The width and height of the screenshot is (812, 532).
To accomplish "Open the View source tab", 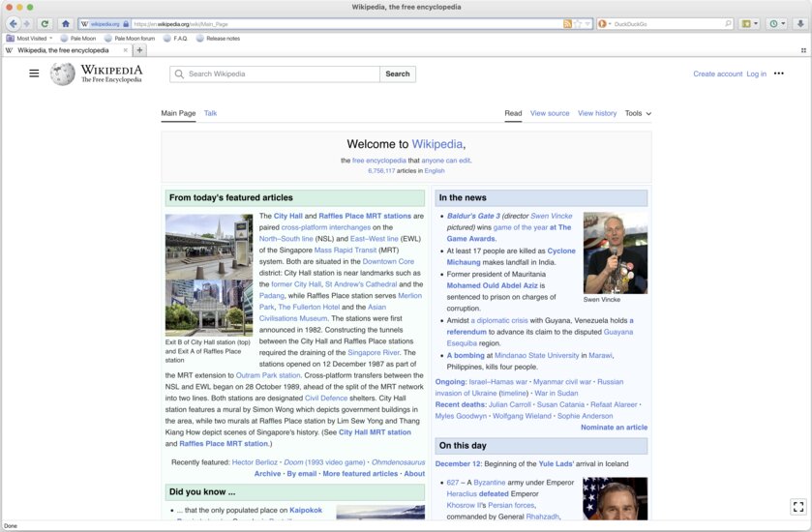I will [550, 113].
